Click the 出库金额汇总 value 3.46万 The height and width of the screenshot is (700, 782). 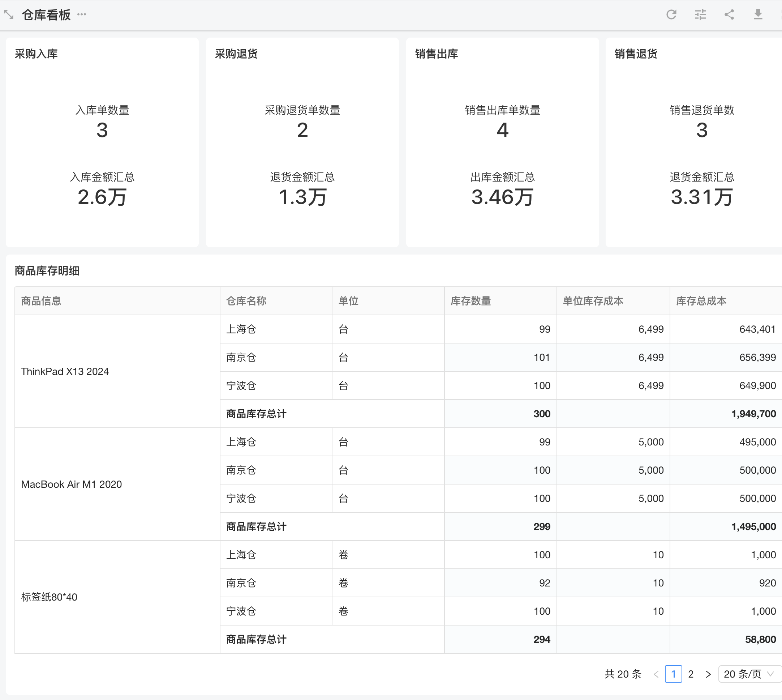click(503, 197)
